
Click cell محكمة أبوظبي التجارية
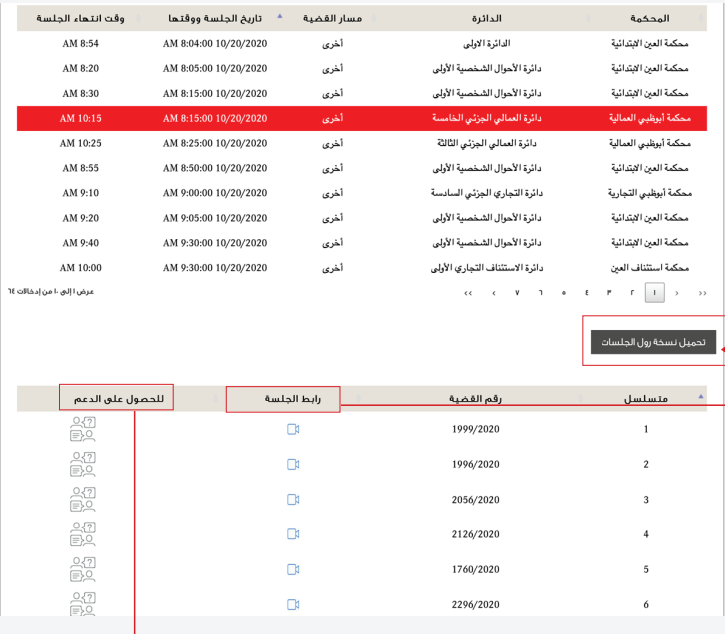coord(650,193)
